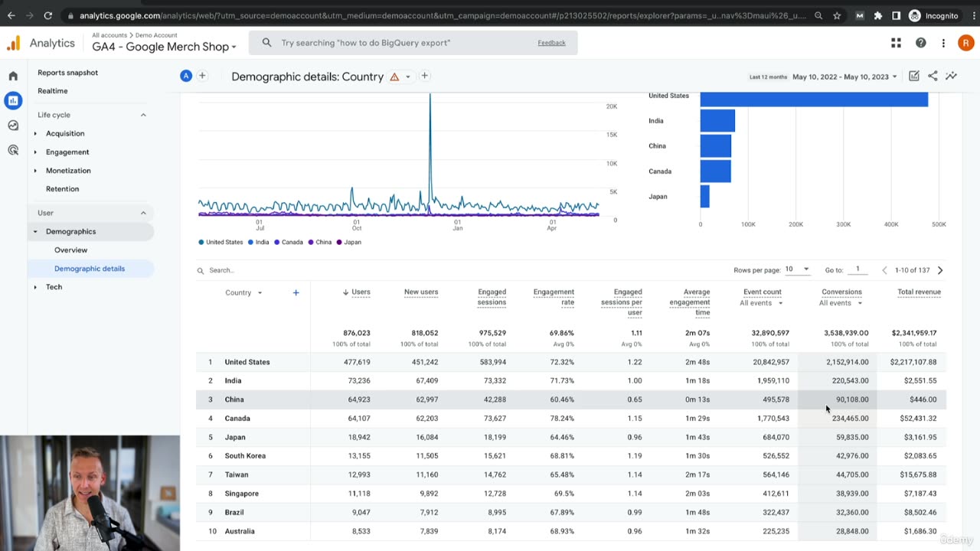Screen dimensions: 980x551
Task: Collapse the Demographics menu
Action: tap(70, 231)
